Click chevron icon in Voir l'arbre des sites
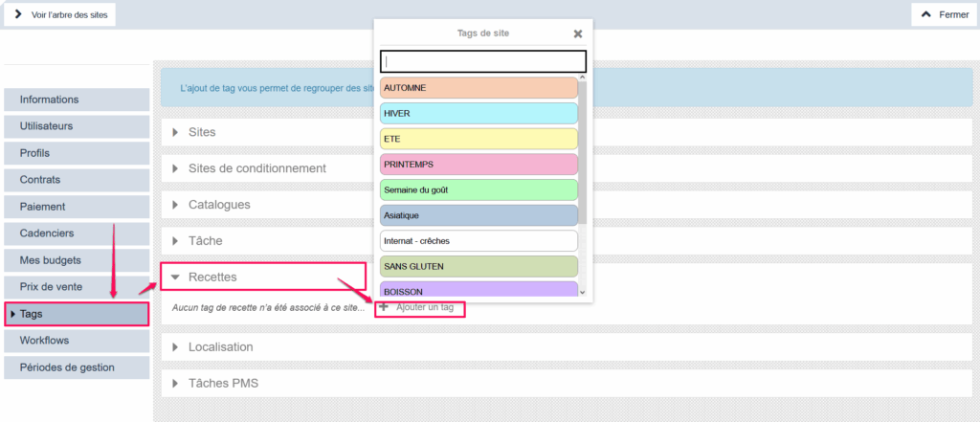The image size is (980, 422). pos(18,14)
